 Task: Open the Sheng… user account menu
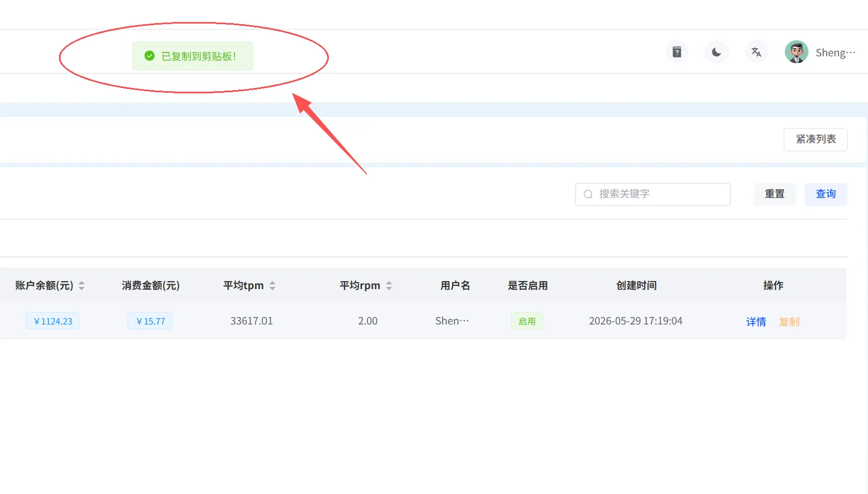coord(835,53)
